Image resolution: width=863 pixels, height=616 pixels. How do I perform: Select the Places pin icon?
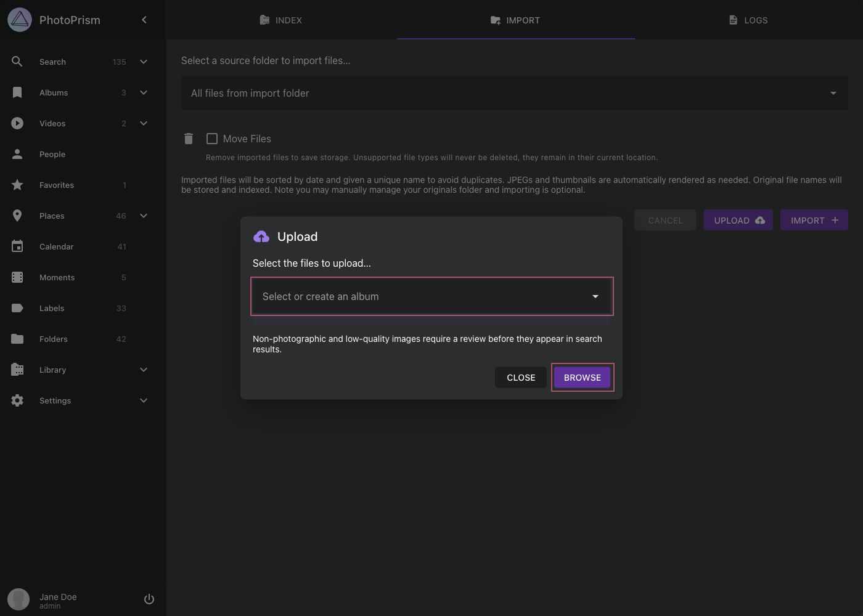pos(17,216)
